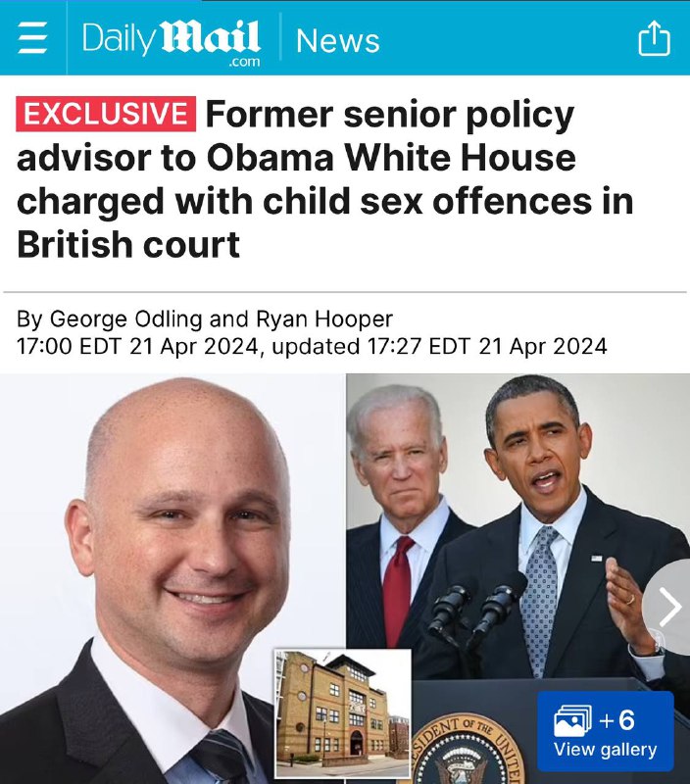Open author Ryan Hooper's page

(x=324, y=319)
